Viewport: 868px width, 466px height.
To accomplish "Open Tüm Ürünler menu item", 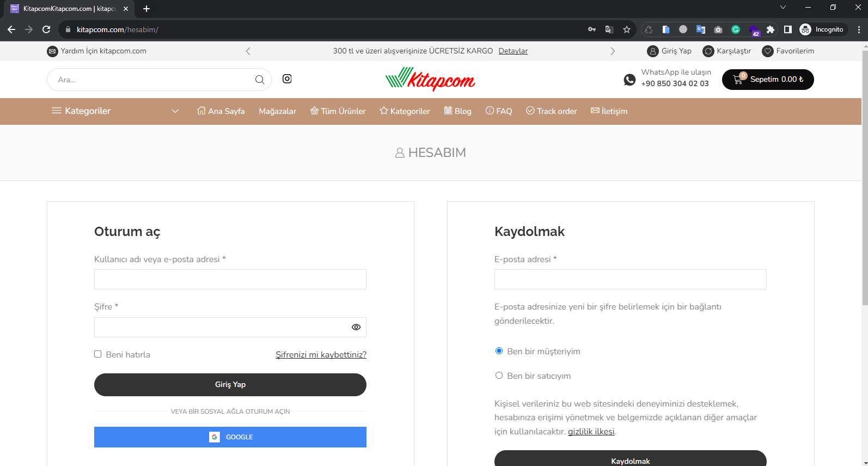I will pyautogui.click(x=338, y=111).
